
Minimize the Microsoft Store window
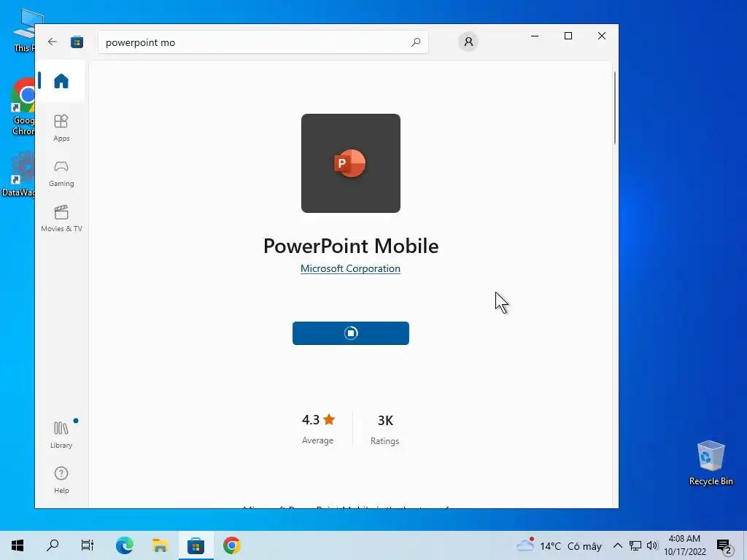coord(535,36)
